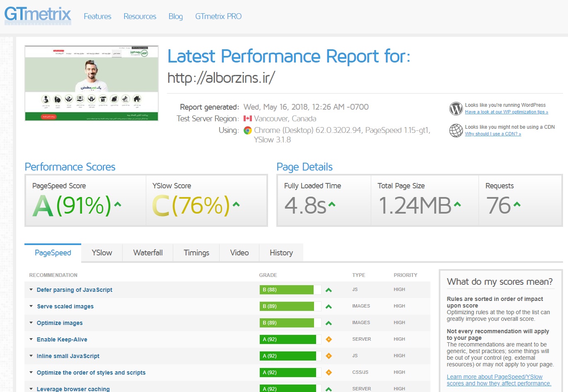Expand Leverage browser caching triangle
The image size is (568, 392).
point(31,389)
